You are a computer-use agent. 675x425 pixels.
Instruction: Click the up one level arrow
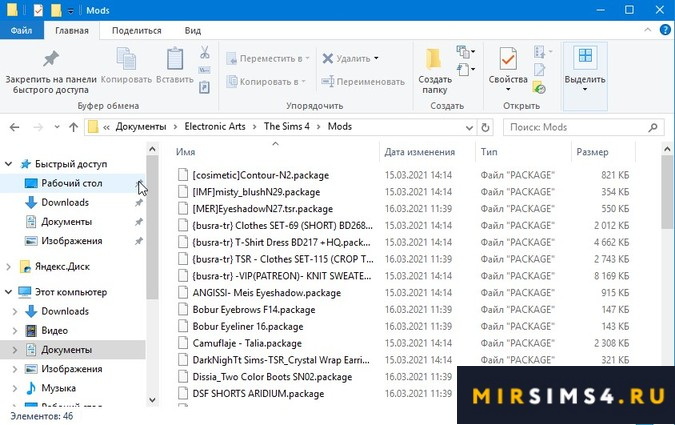(x=74, y=127)
